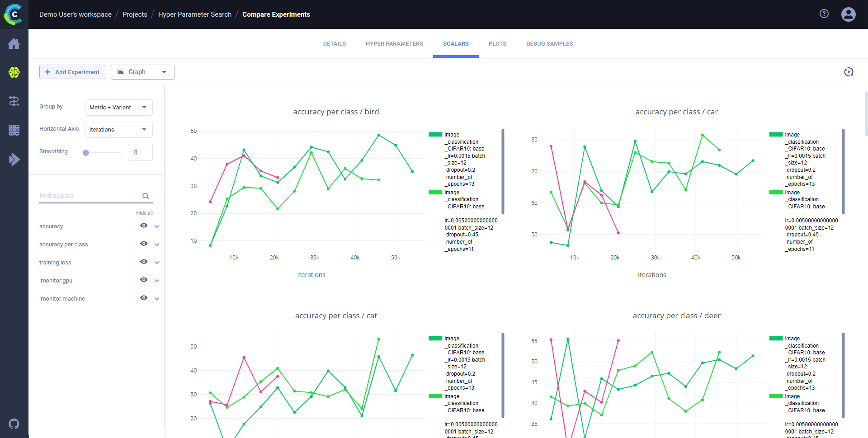Screen dimensions: 868x438
Task: Toggle first legend swatch in cat chart
Action: [435, 338]
